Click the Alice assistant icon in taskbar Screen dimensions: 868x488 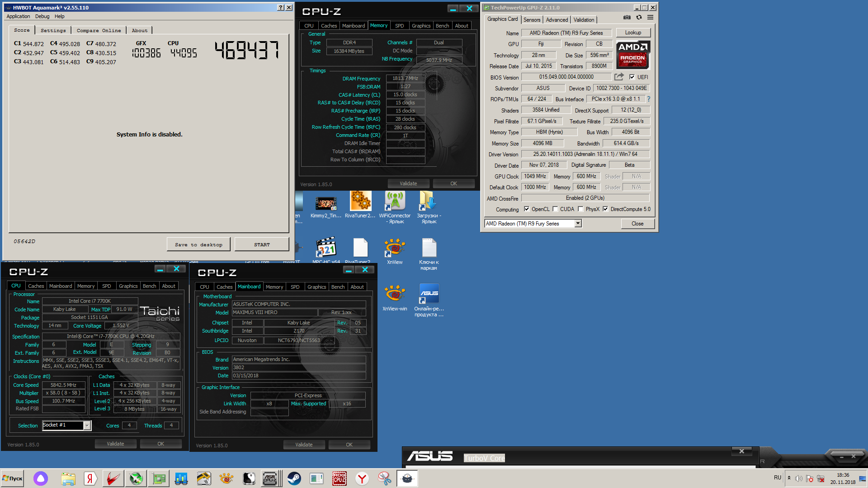tap(41, 479)
